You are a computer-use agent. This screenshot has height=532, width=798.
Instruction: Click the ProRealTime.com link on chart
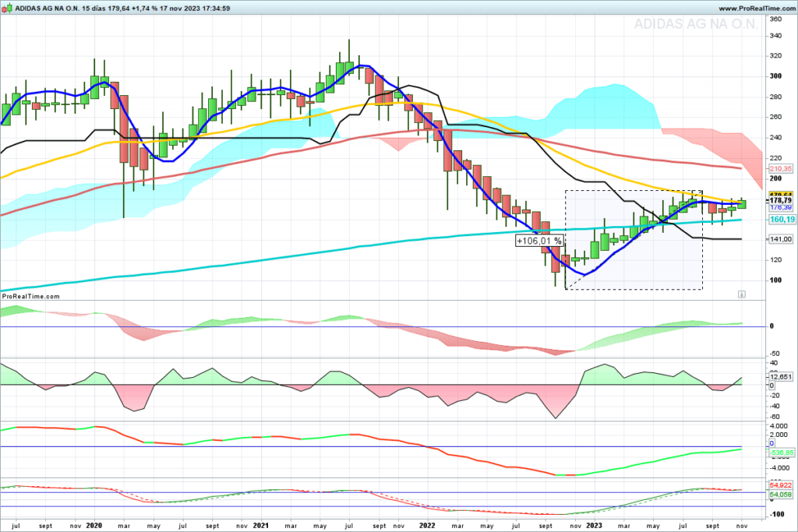31,296
